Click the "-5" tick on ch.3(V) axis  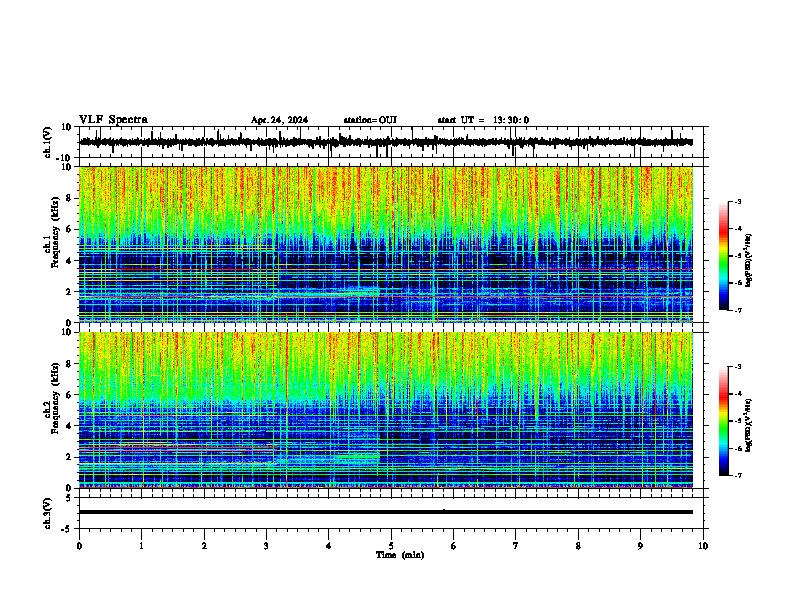pos(67,529)
